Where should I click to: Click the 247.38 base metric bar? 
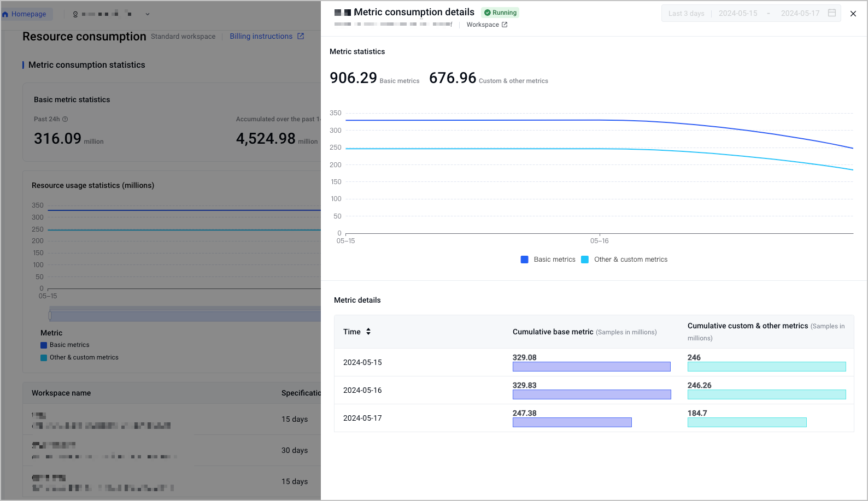(x=572, y=422)
